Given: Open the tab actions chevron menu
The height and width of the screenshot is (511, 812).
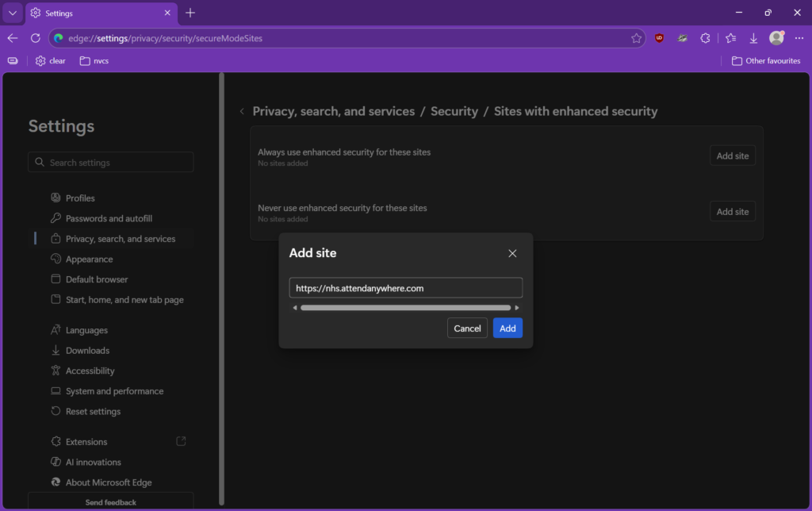Looking at the screenshot, I should click(x=12, y=13).
